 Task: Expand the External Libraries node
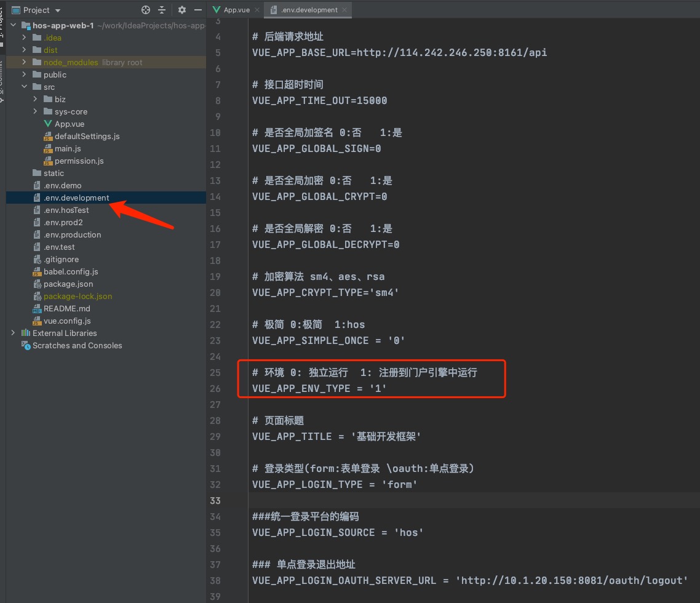(13, 333)
